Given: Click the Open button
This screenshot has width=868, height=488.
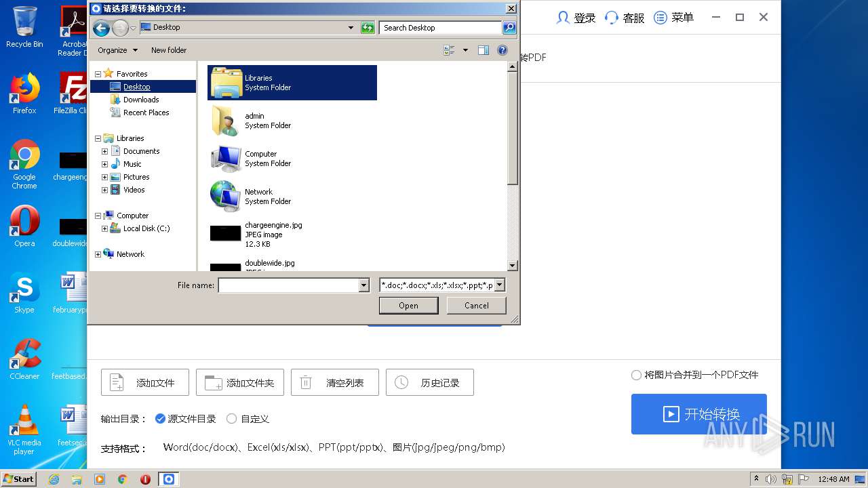Looking at the screenshot, I should 408,306.
